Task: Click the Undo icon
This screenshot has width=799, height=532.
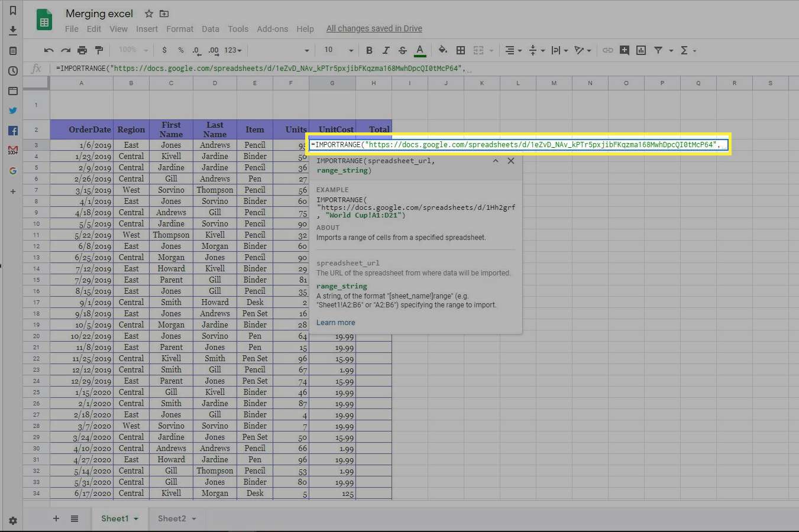Action: tap(49, 51)
